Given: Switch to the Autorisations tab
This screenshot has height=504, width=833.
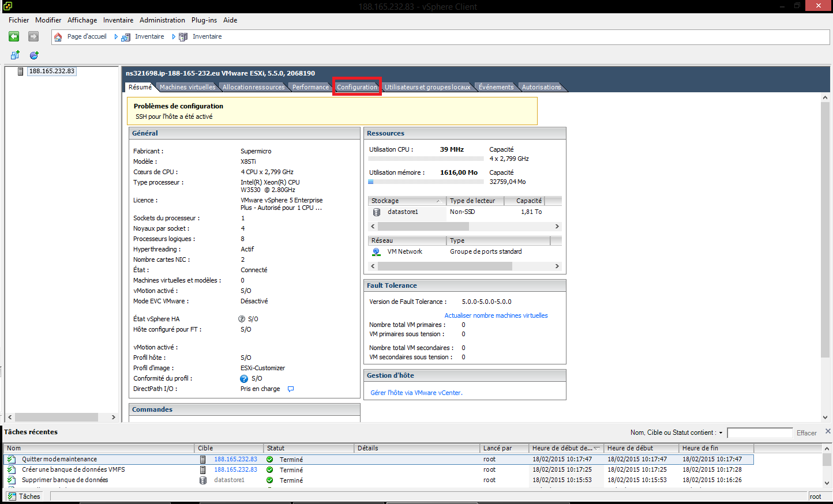Looking at the screenshot, I should (541, 87).
